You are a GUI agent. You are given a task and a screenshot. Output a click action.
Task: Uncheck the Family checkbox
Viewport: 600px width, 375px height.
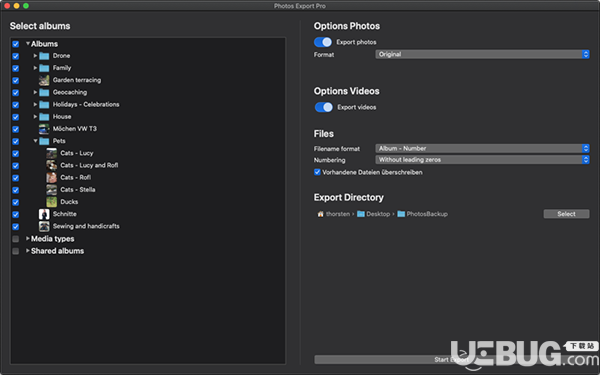point(16,68)
